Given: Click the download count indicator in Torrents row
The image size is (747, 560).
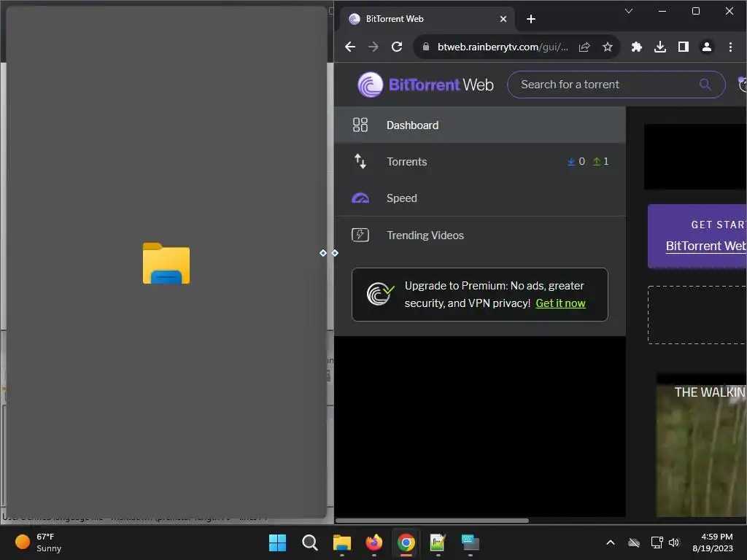Looking at the screenshot, I should pyautogui.click(x=576, y=161).
